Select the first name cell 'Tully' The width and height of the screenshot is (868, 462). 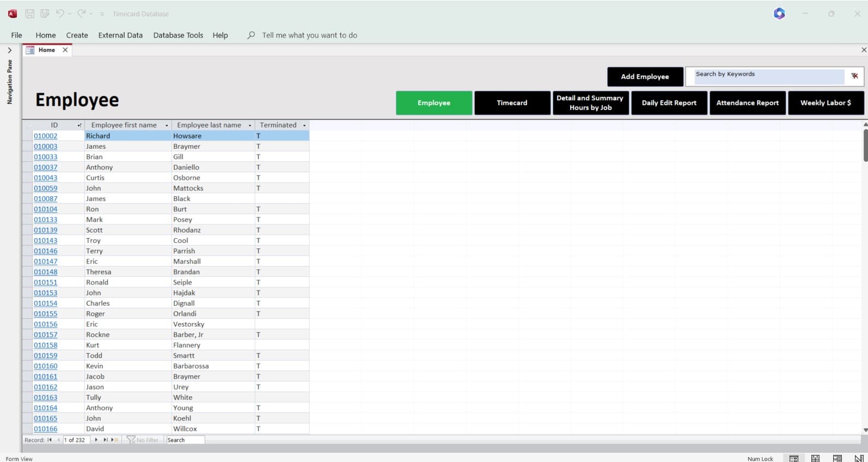pos(128,397)
